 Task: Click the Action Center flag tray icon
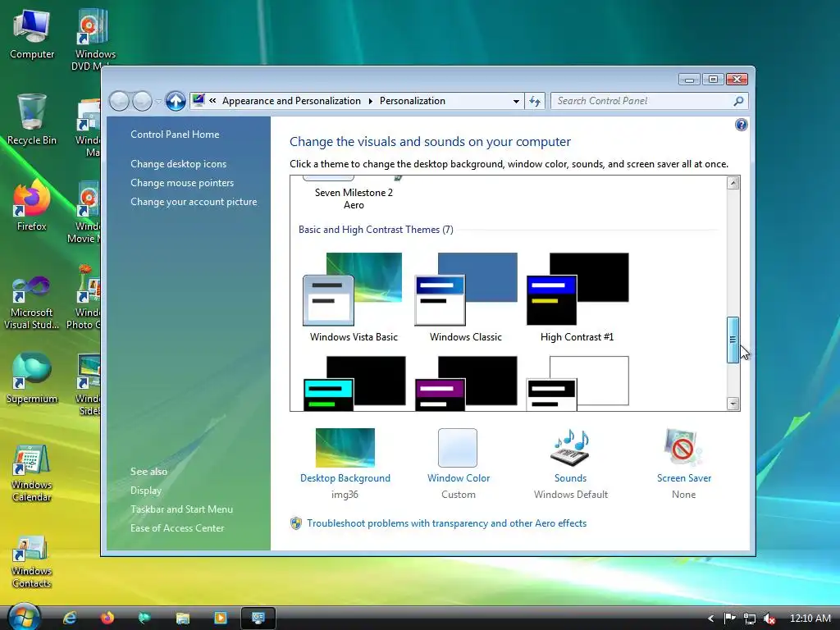coord(729,619)
